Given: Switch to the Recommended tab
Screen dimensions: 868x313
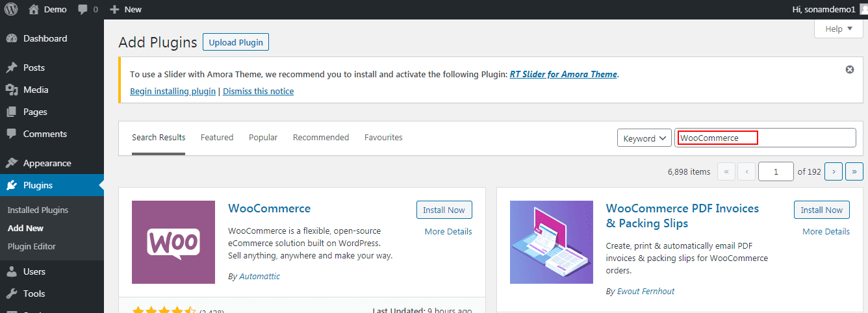Looking at the screenshot, I should click(321, 138).
